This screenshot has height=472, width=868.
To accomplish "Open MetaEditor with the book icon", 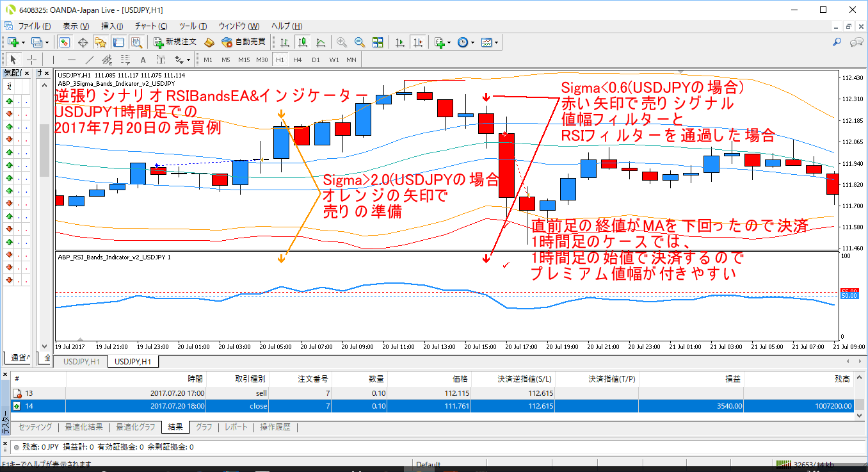I will [209, 42].
